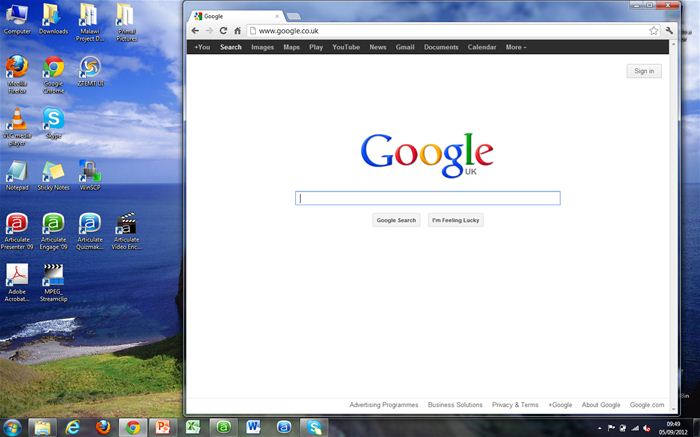Viewport: 700px width, 437px height.
Task: Open Calendar in the Google bar
Action: pos(482,47)
